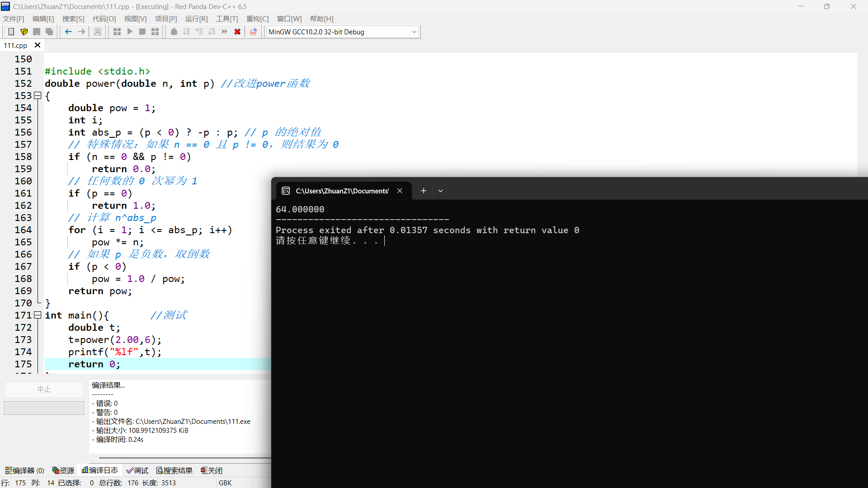
Task: Click the New File toolbar icon
Action: (11, 32)
